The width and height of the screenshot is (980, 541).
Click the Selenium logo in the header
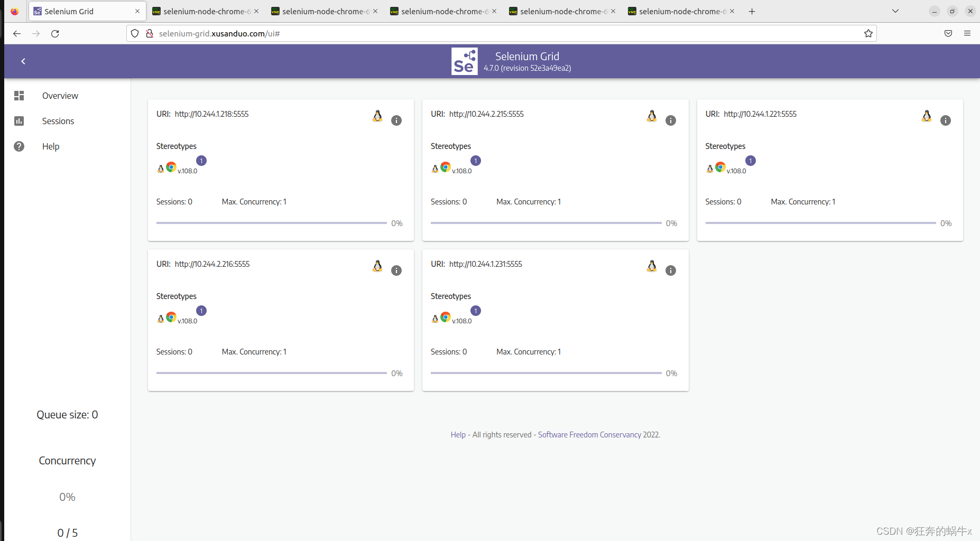click(465, 61)
